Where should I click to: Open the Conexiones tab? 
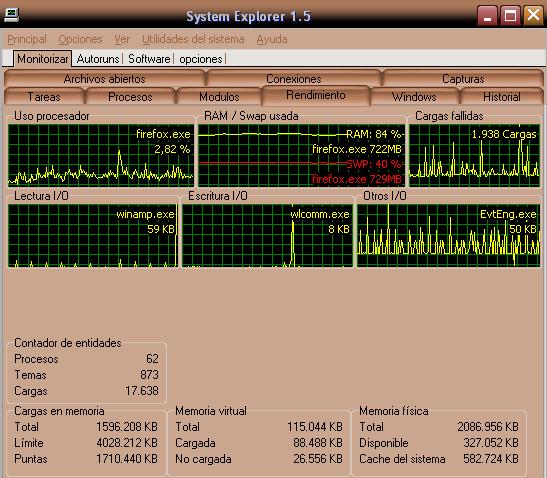(294, 79)
